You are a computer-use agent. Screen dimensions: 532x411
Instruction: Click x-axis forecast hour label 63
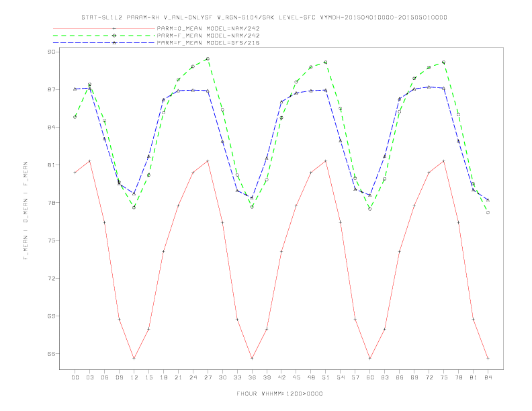pos(385,377)
